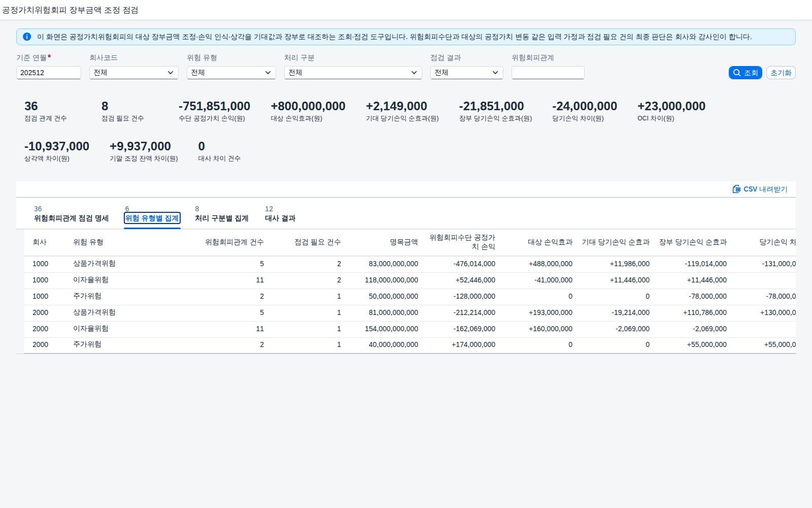Viewport: 812px width, 508px height.
Task: Click the blue info icon in the notice banner
Action: (x=27, y=37)
